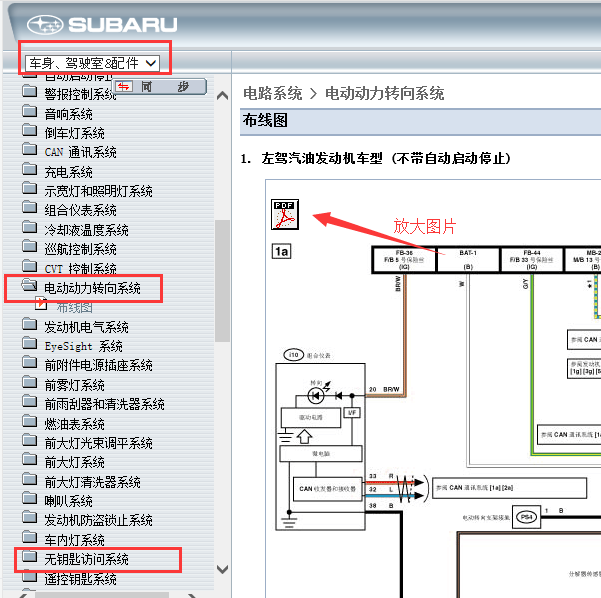Expand 前大灯清洗器系统 tree entry
This screenshot has height=598, width=601.
click(92, 482)
